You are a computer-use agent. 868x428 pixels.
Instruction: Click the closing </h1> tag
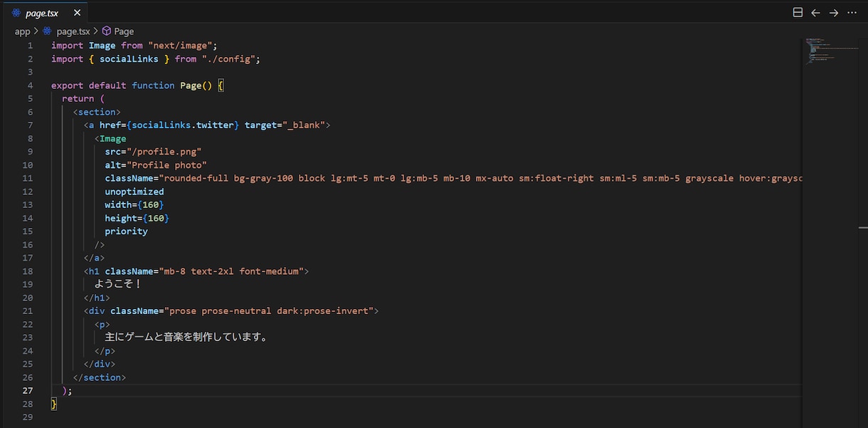(x=97, y=298)
